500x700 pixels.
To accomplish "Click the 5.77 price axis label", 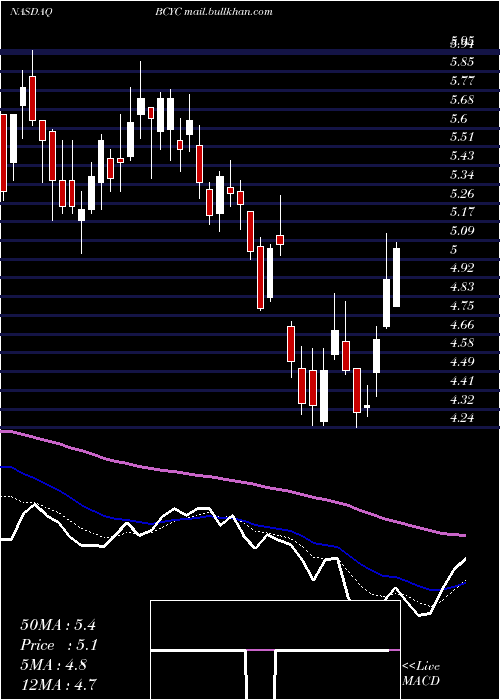I will [462, 81].
